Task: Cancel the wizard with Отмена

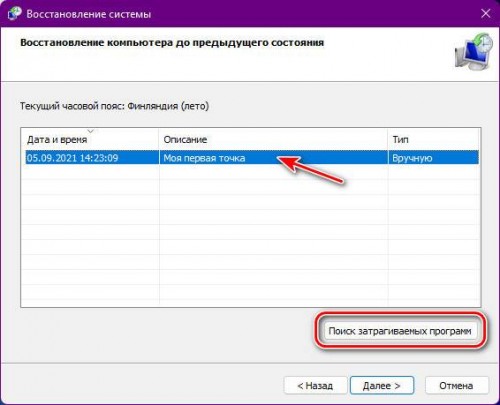Action: click(456, 386)
